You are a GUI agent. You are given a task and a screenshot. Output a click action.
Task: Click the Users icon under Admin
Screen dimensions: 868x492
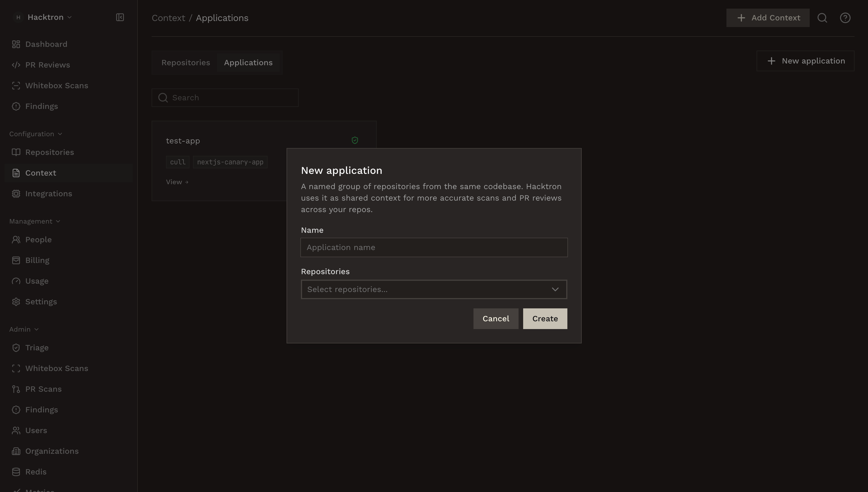[x=16, y=430]
